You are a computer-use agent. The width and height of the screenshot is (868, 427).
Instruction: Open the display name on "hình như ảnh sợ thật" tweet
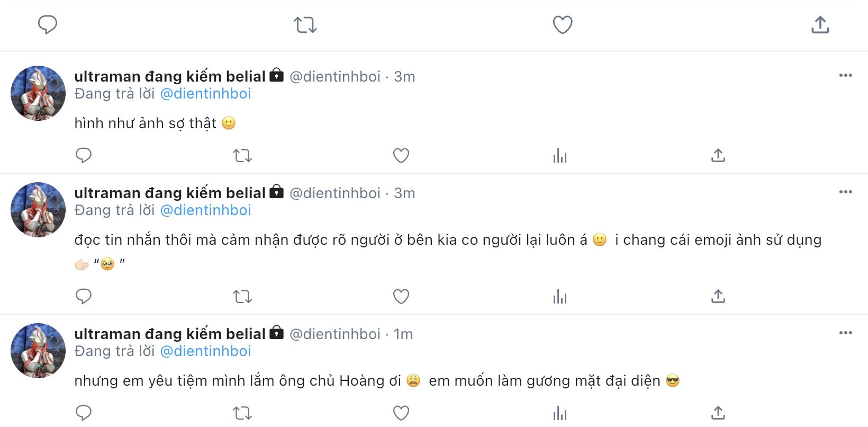pos(169,76)
